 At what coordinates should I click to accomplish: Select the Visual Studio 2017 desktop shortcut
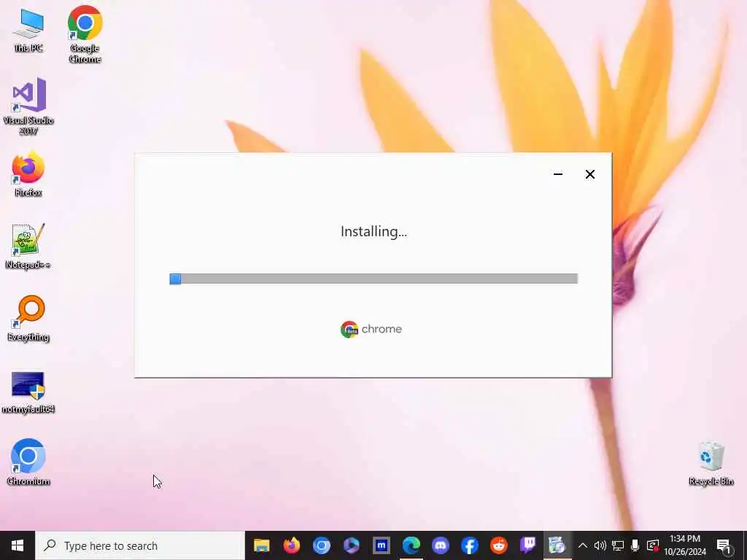click(28, 106)
